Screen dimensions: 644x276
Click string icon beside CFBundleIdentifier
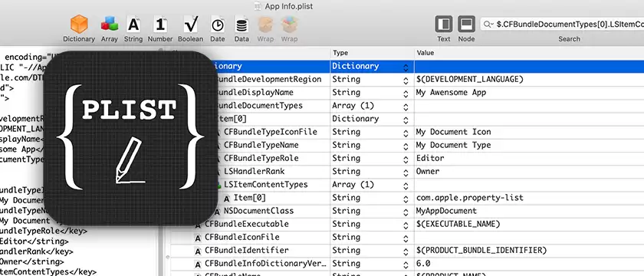198,251
